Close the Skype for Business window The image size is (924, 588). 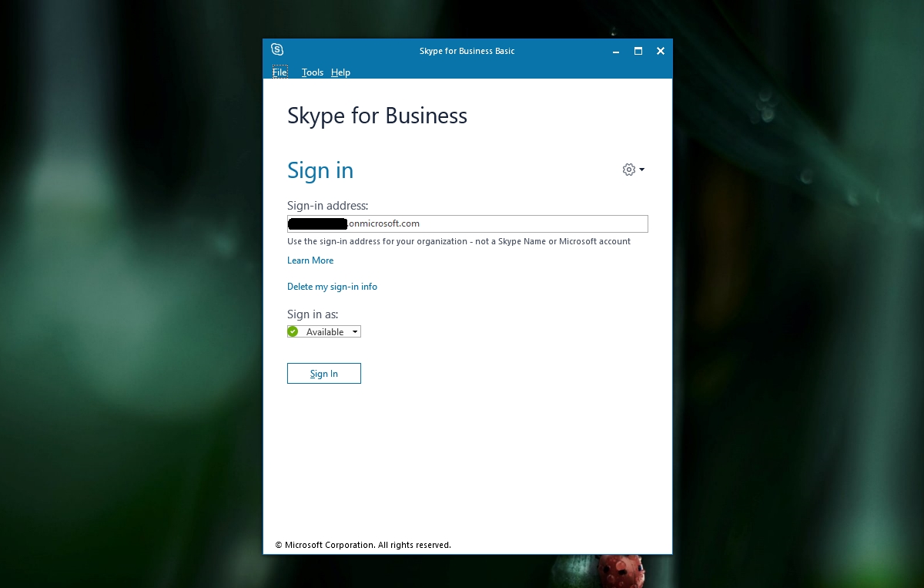click(661, 51)
